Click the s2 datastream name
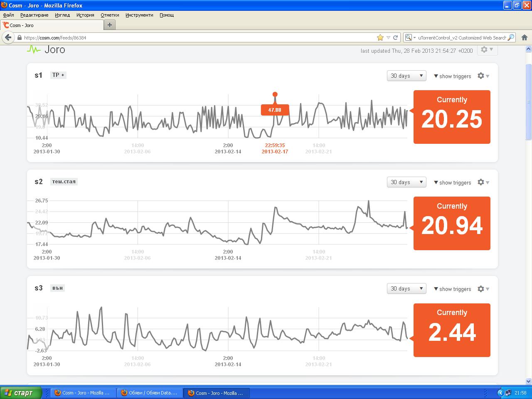The image size is (532, 399). coord(39,182)
